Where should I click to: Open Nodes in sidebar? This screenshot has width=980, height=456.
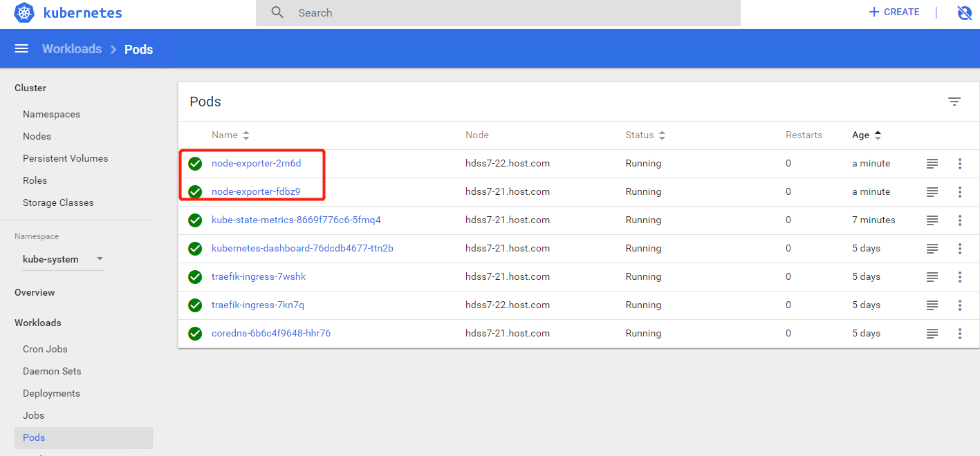tap(37, 136)
